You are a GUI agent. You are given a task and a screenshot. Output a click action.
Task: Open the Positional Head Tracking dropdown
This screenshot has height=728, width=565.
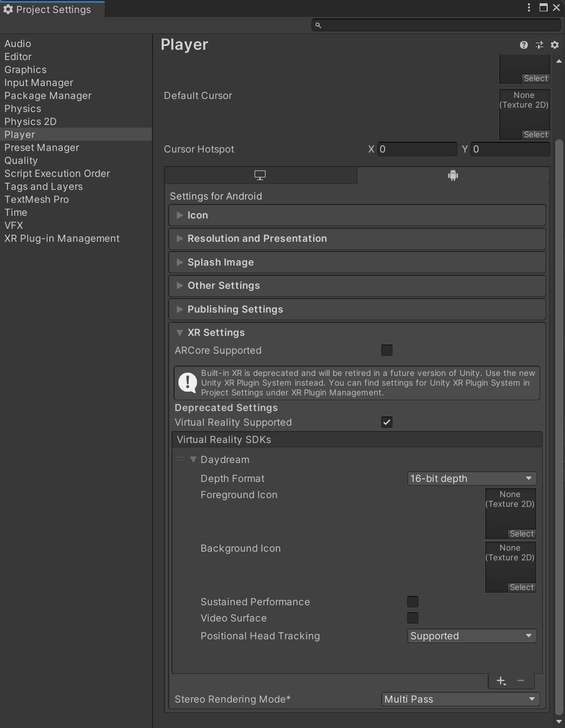point(471,636)
